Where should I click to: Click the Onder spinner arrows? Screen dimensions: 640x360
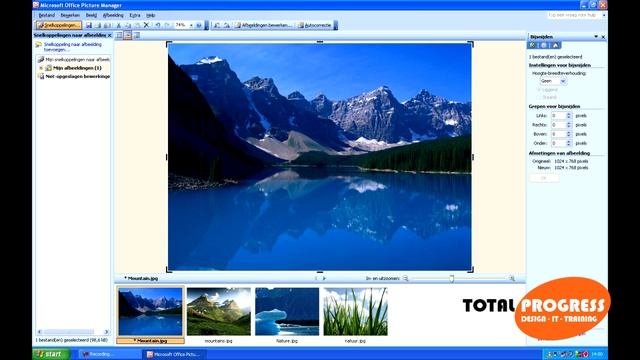coord(569,143)
